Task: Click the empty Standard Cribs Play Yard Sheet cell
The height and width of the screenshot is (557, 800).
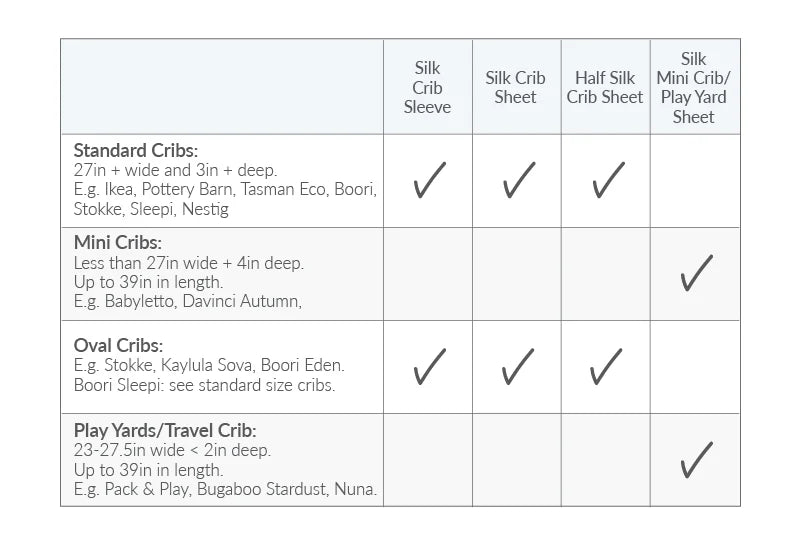Action: pos(695,181)
